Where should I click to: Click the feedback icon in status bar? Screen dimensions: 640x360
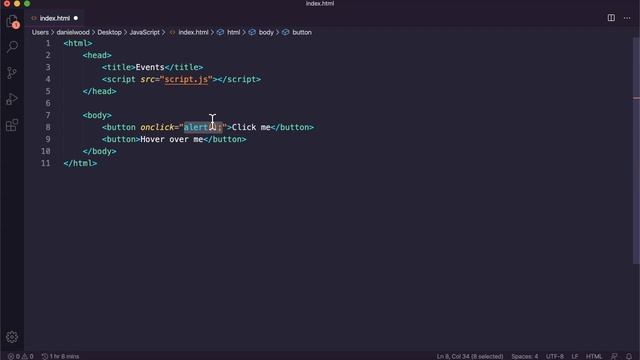[x=614, y=356]
